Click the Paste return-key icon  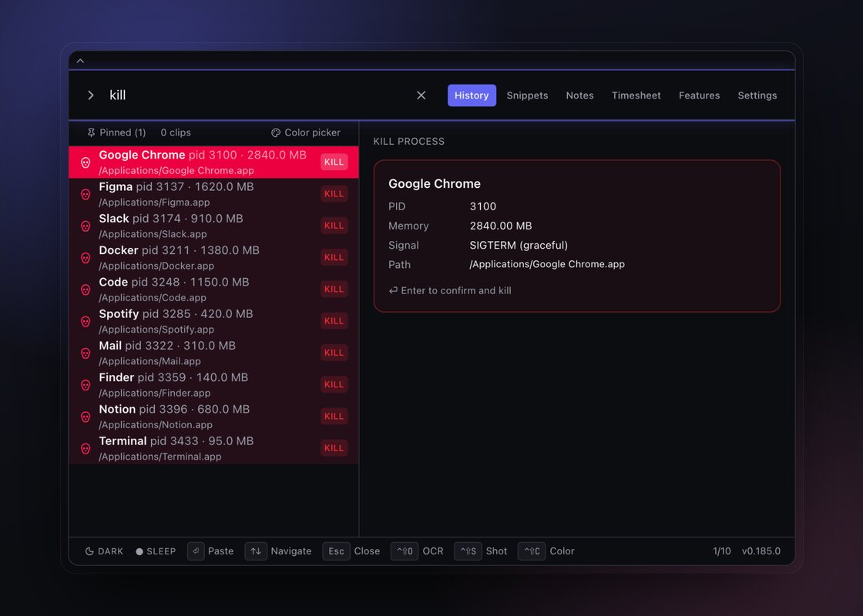point(196,551)
